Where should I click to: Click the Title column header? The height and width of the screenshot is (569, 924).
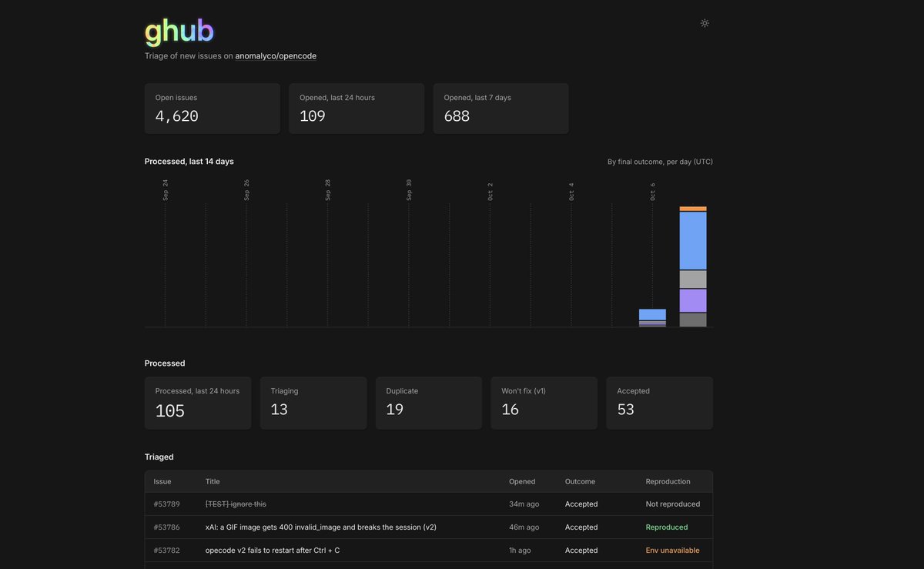point(213,482)
